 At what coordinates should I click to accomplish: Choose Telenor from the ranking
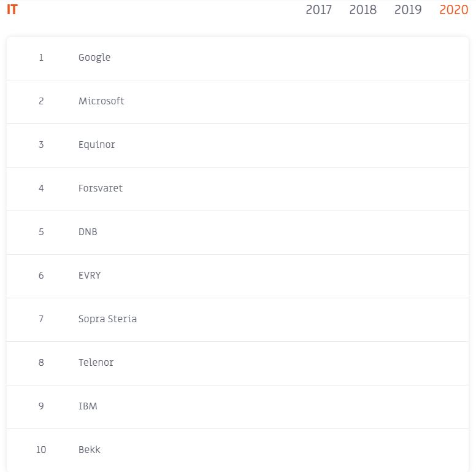click(96, 362)
